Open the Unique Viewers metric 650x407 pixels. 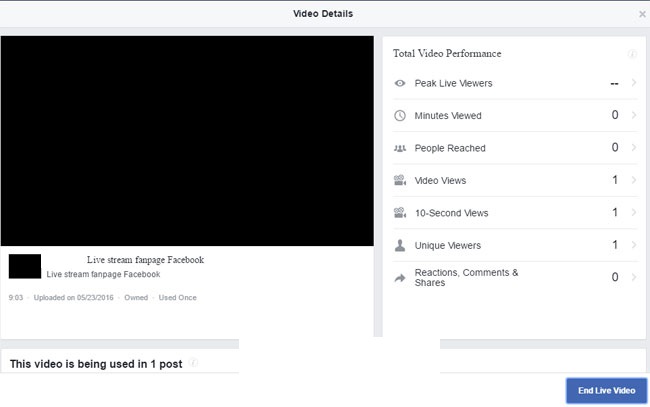[x=515, y=245]
